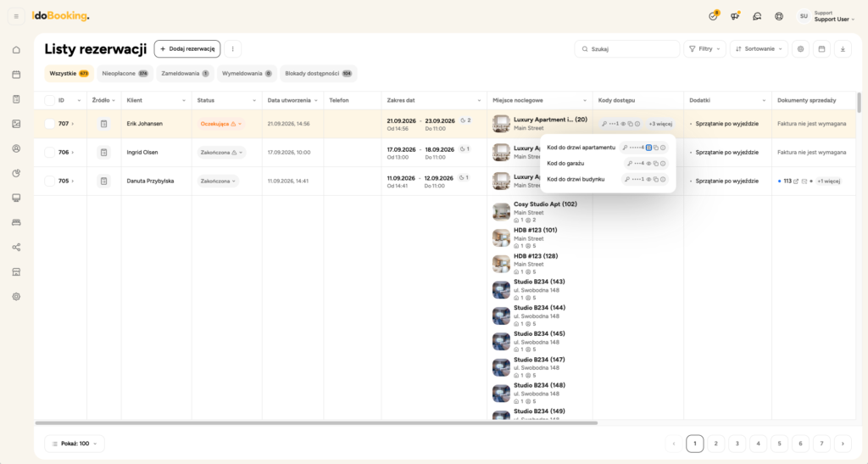Open the monitor screen sidebar icon

(16, 198)
